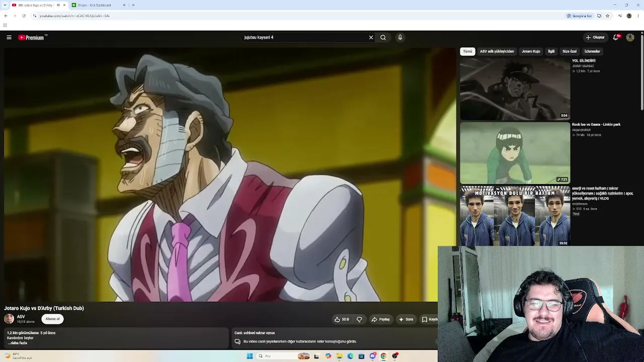Open YouTube notifications bell
Image resolution: width=644 pixels, height=362 pixels.
click(x=616, y=37)
